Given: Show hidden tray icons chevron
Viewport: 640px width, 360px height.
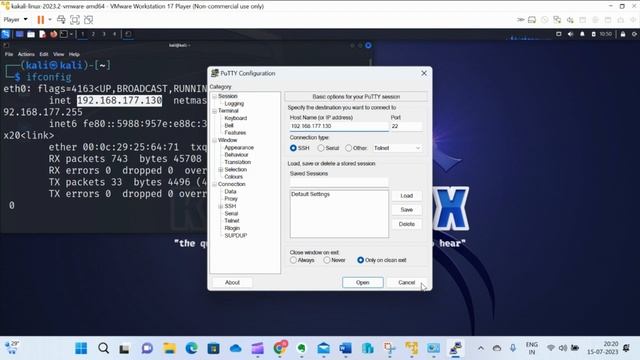Looking at the screenshot, I should (x=481, y=348).
